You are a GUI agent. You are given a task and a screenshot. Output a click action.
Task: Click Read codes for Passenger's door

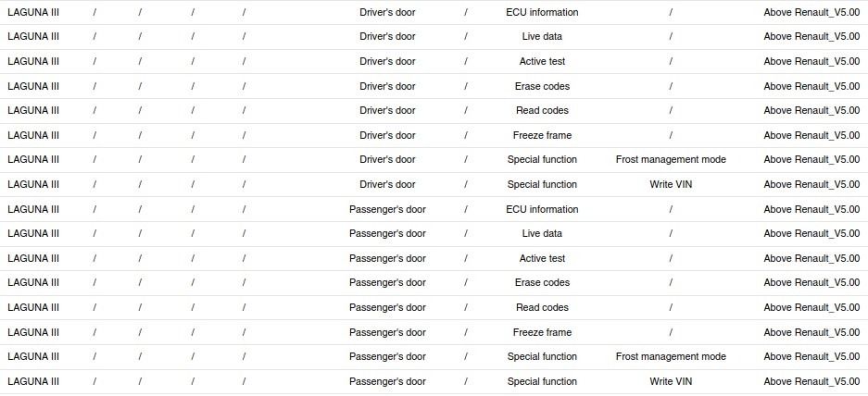(542, 307)
